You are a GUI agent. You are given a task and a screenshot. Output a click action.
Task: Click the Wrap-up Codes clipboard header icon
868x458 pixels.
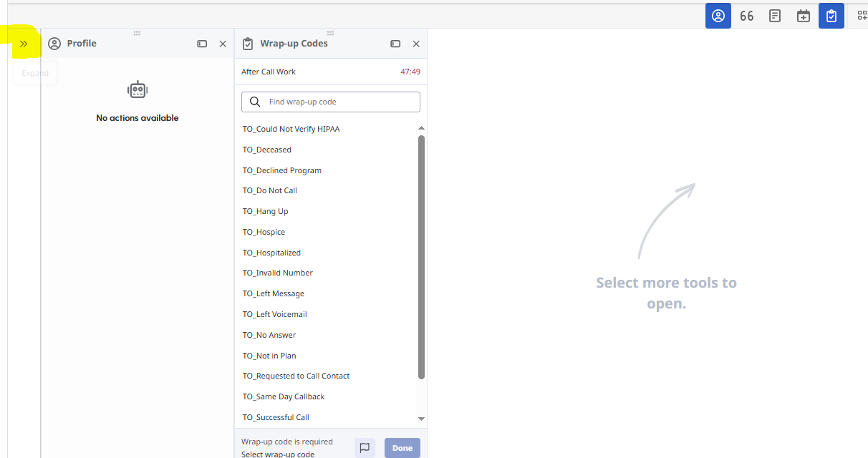coord(248,44)
